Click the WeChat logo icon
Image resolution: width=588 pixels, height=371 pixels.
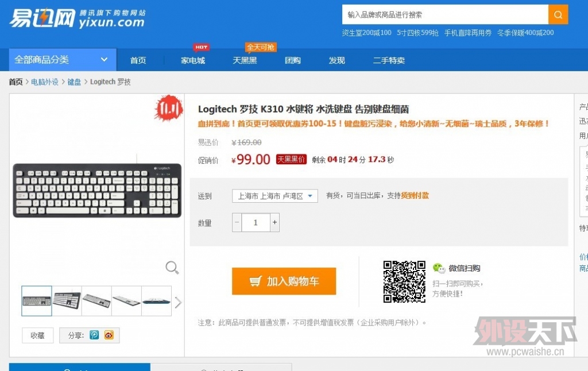point(439,268)
